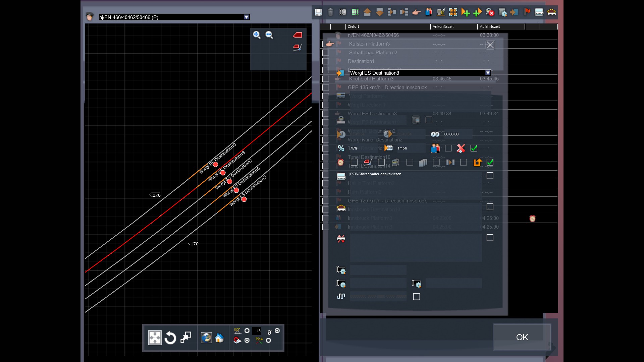
Task: Click the green grid select-all icon
Action: tap(355, 12)
